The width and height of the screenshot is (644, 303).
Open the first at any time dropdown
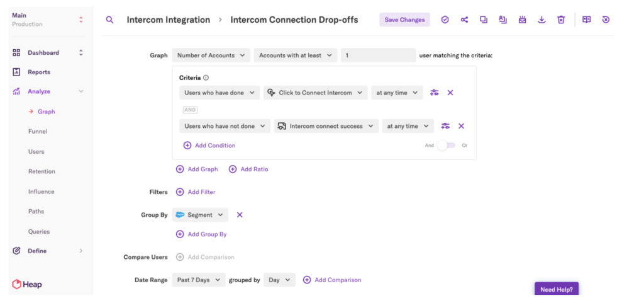pos(397,93)
